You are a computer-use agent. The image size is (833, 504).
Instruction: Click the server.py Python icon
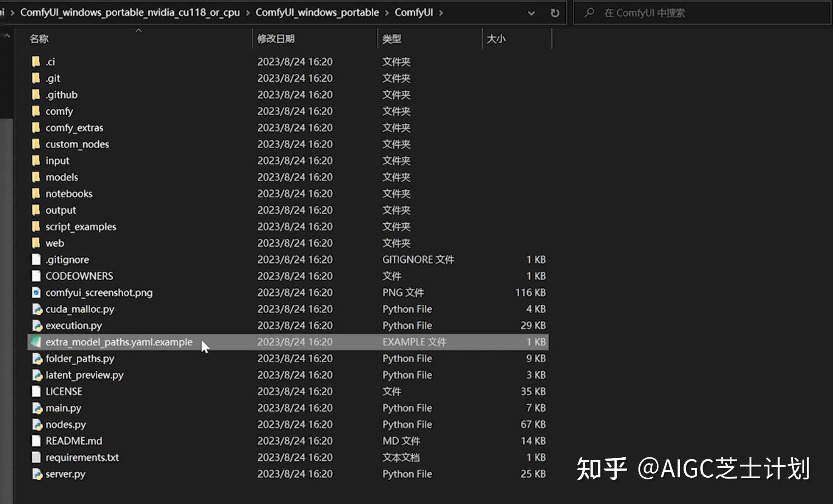point(37,474)
